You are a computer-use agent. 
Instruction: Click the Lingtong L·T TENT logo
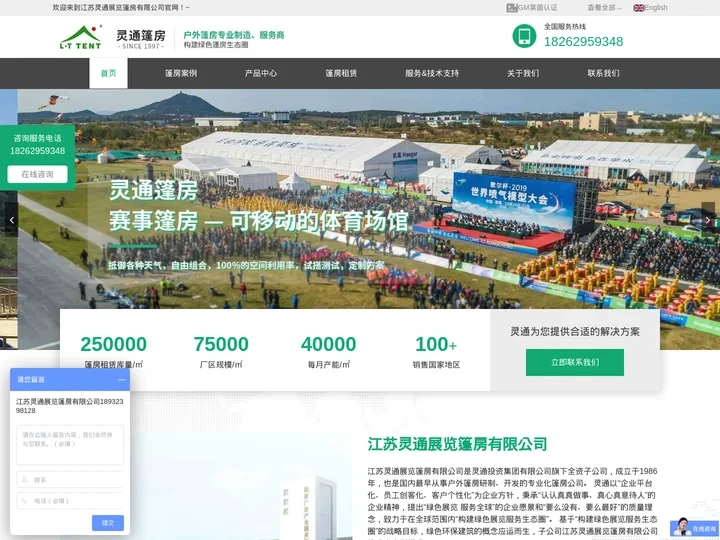pyautogui.click(x=80, y=37)
